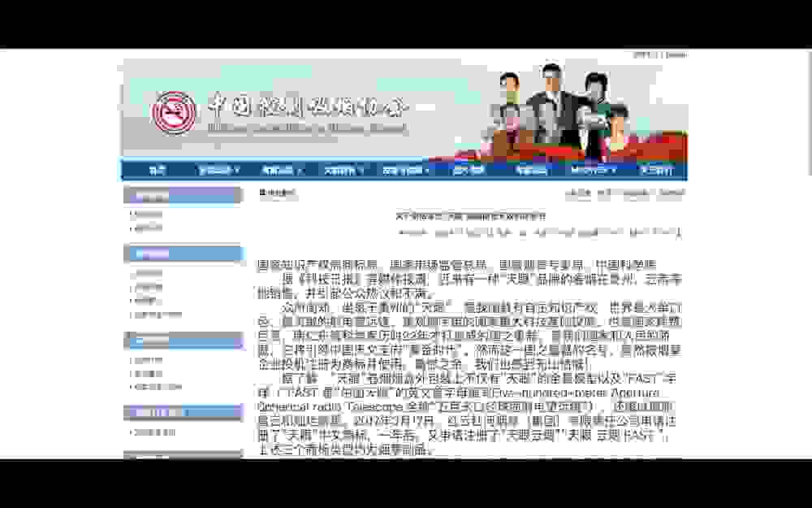Open the first link under second sidebar heading

coord(149,273)
